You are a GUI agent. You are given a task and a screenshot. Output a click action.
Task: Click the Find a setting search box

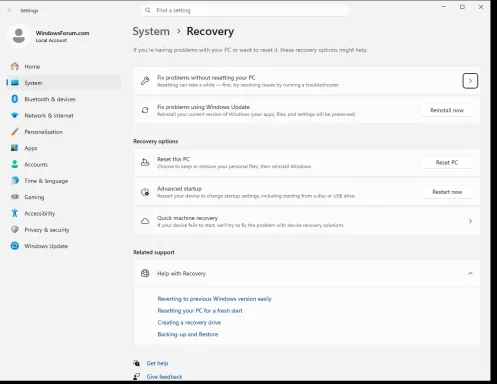pyautogui.click(x=245, y=10)
